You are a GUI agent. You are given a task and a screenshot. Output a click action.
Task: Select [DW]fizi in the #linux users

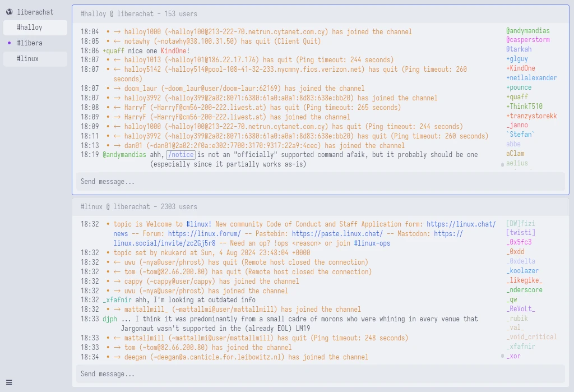(521, 223)
